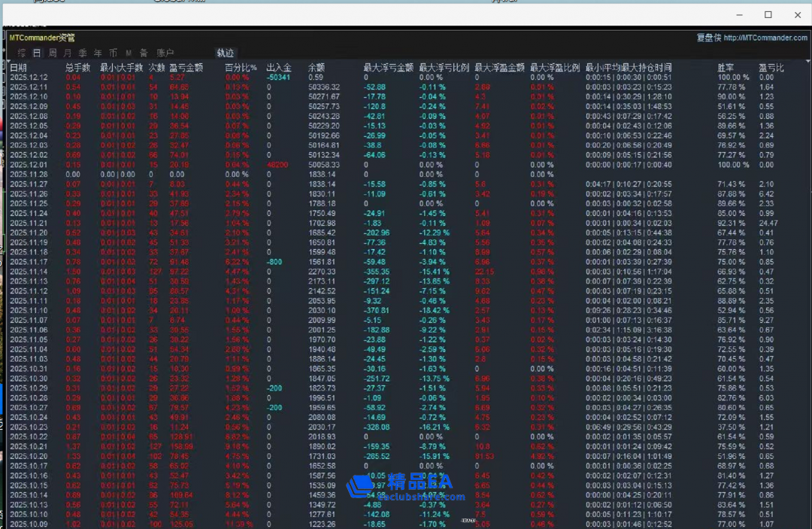The image size is (812, 529).
Task: Sort by the 盈亏金额 column header
Action: [x=186, y=68]
